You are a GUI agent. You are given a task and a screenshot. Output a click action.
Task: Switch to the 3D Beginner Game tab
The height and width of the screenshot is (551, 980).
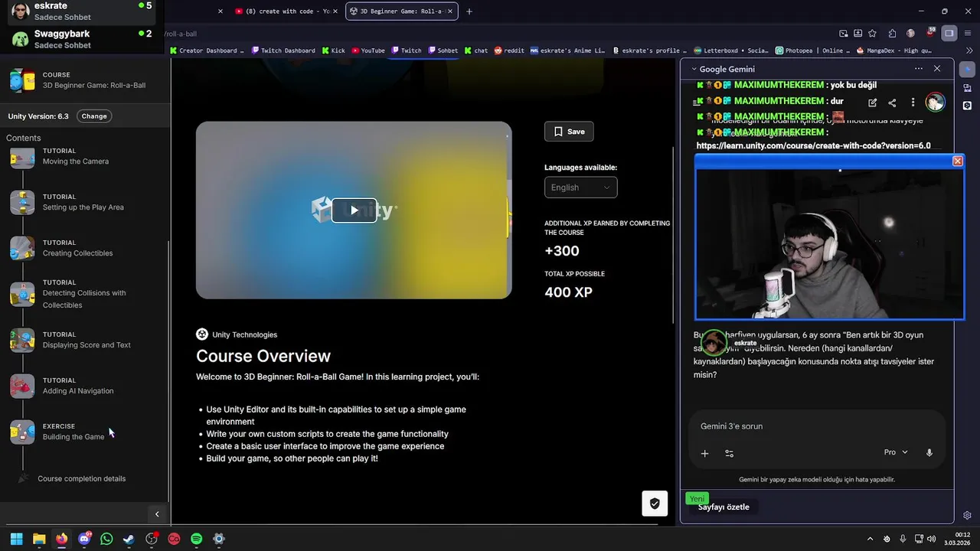(x=400, y=11)
